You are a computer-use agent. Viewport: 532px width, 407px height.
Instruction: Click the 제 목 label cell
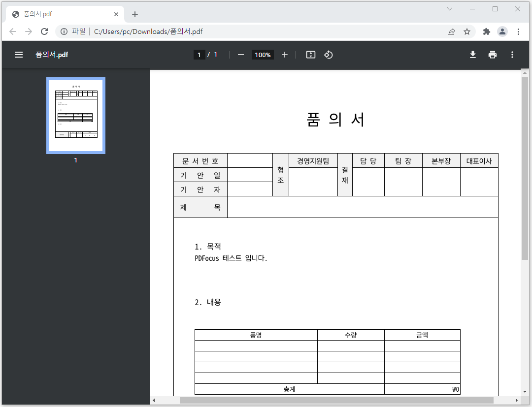[x=200, y=207]
